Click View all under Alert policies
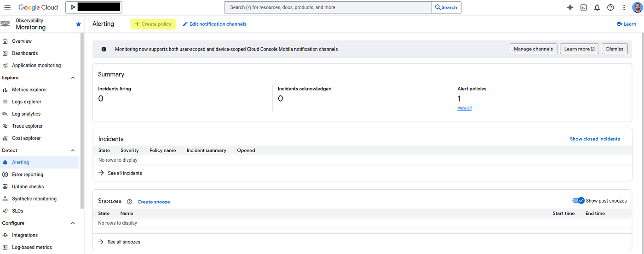The image size is (644, 254). [x=465, y=108]
